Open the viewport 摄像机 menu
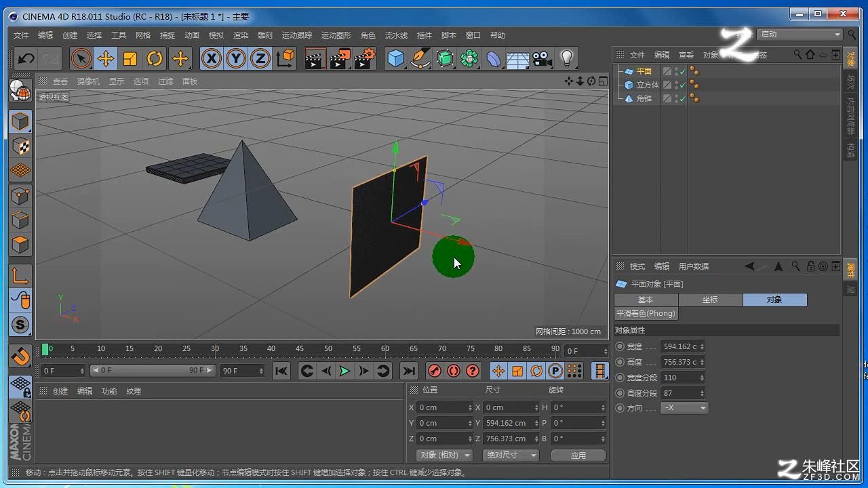868x488 pixels. click(88, 81)
